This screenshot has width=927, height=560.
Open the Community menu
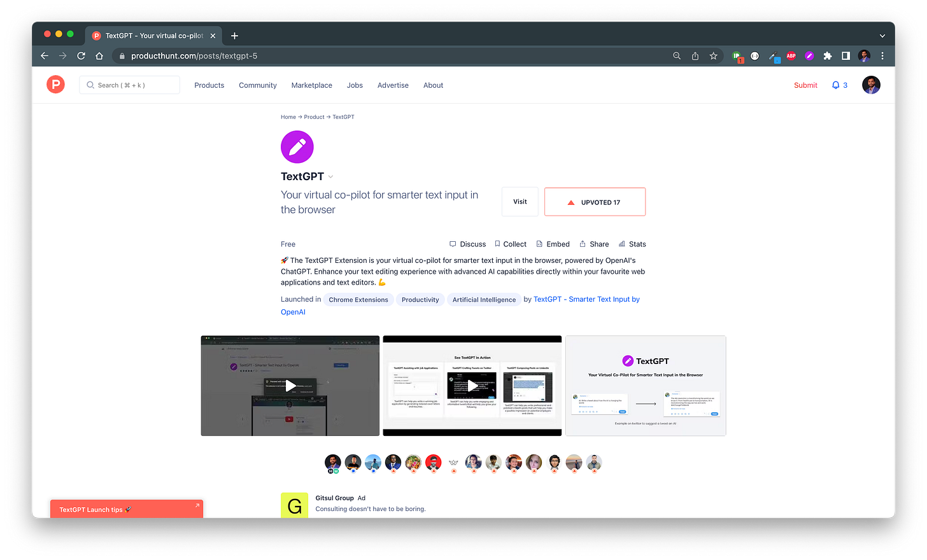tap(258, 85)
